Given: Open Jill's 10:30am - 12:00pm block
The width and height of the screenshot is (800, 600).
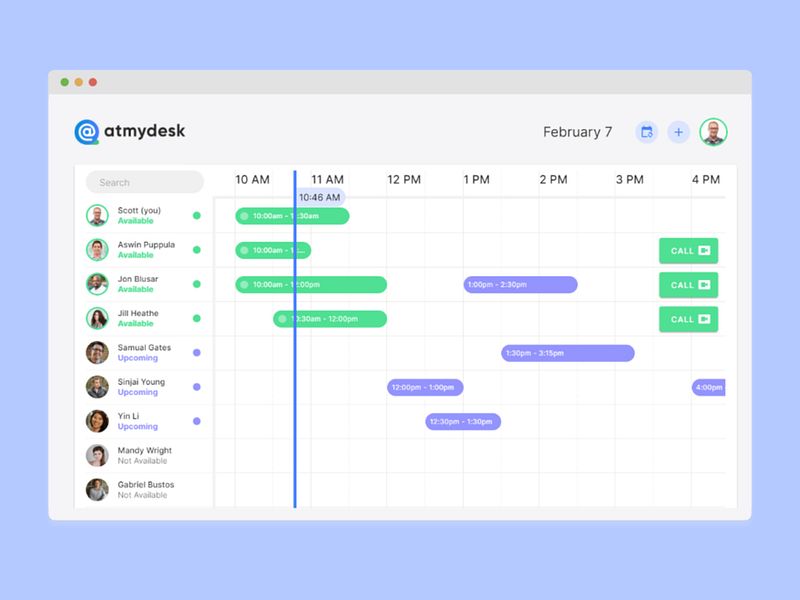Looking at the screenshot, I should 330,318.
